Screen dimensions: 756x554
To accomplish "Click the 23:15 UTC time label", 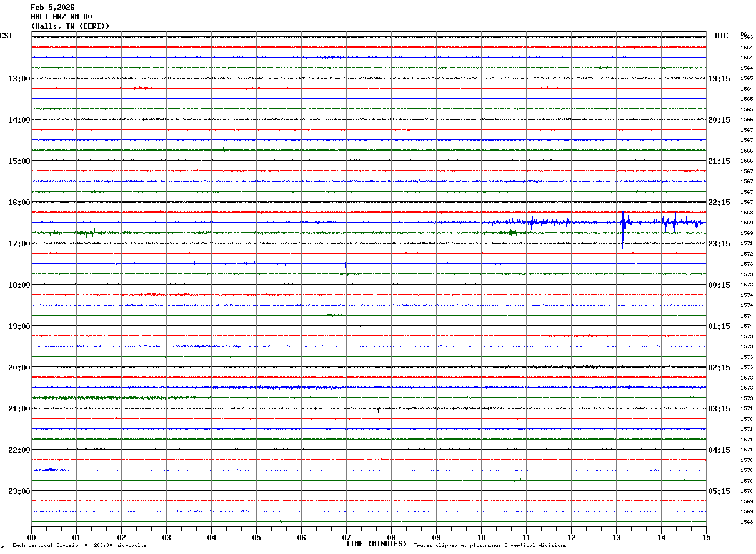I will (x=719, y=244).
